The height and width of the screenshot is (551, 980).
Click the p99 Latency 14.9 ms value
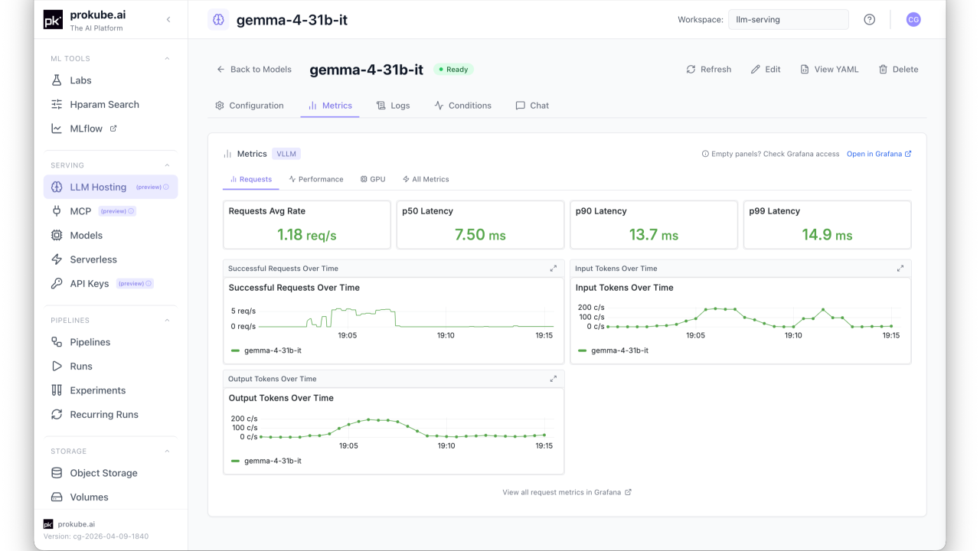tap(828, 235)
